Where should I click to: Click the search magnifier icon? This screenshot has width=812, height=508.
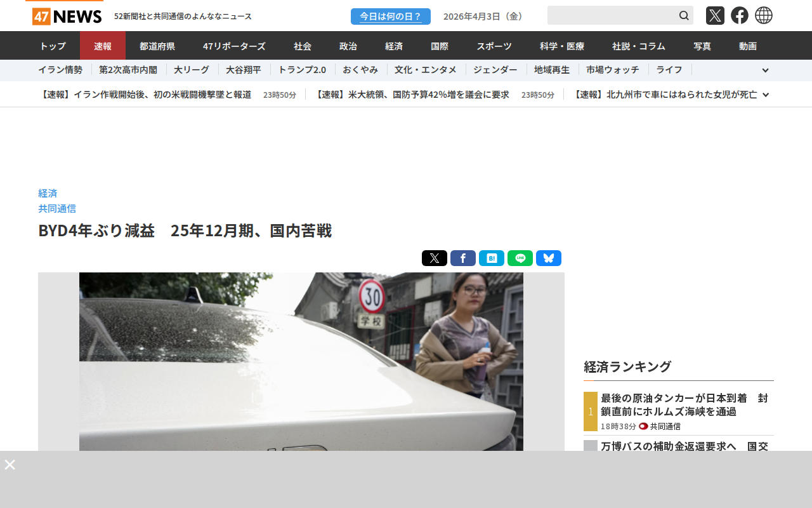click(684, 15)
